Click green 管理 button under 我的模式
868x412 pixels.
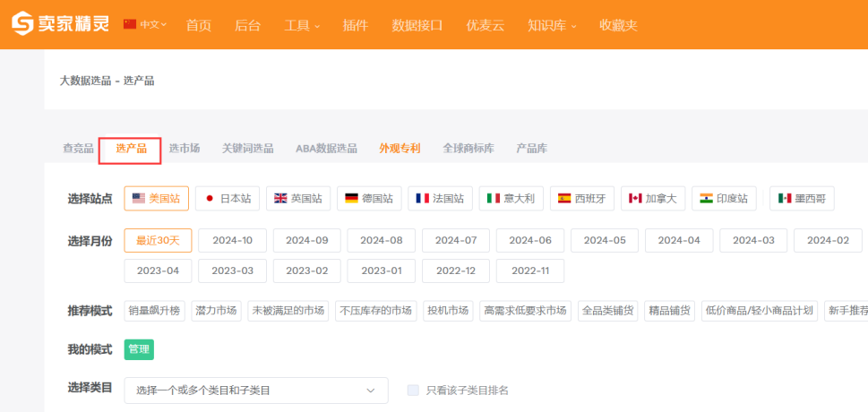point(139,349)
